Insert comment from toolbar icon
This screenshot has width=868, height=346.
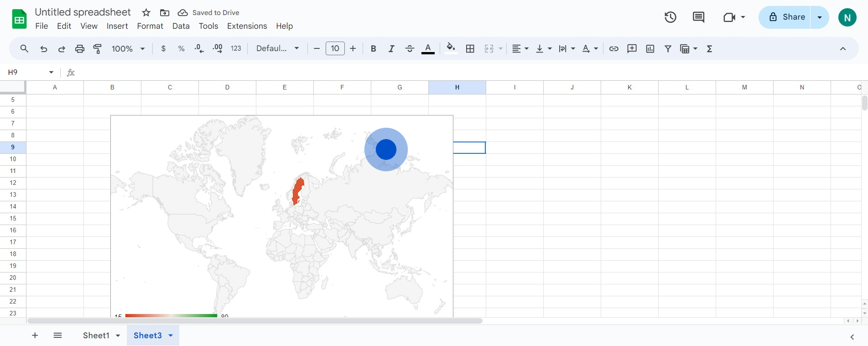coord(632,48)
